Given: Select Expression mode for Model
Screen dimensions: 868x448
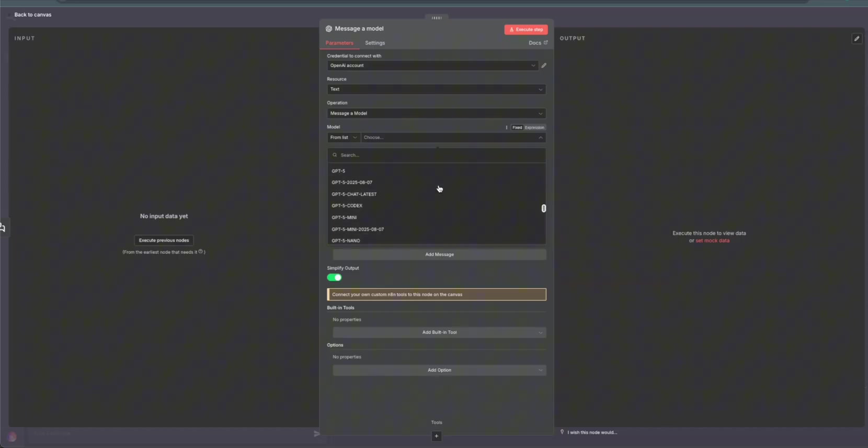Looking at the screenshot, I should 534,127.
